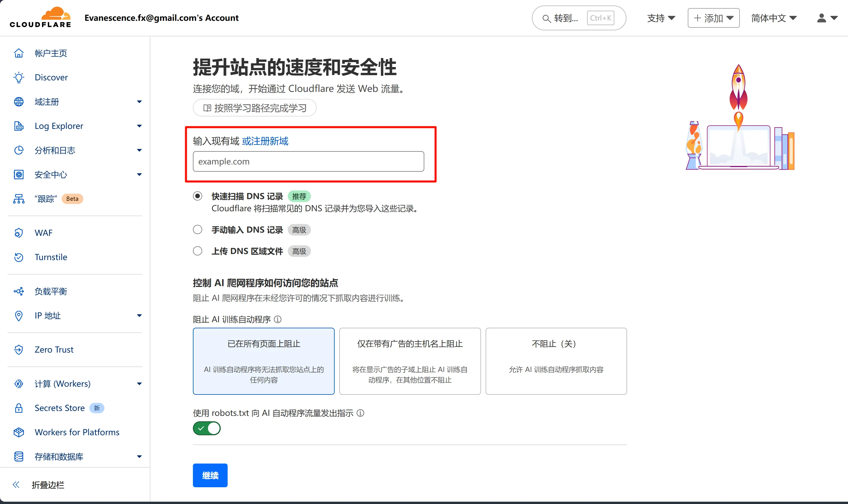Image resolution: width=848 pixels, height=504 pixels.
Task: Click the Turnstile icon
Action: pyautogui.click(x=19, y=257)
